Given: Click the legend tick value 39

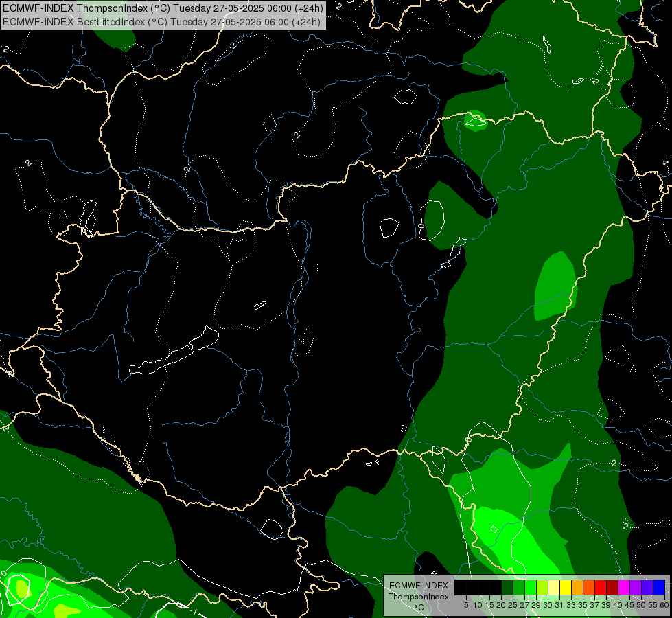Looking at the screenshot, I should [606, 605].
